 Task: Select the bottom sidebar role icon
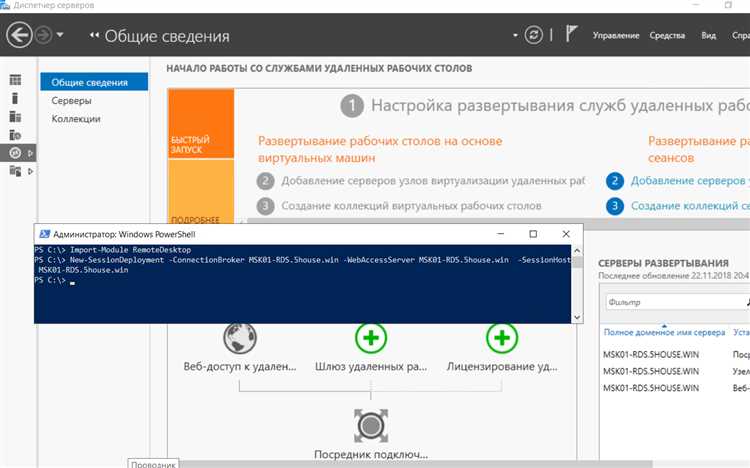(x=15, y=171)
